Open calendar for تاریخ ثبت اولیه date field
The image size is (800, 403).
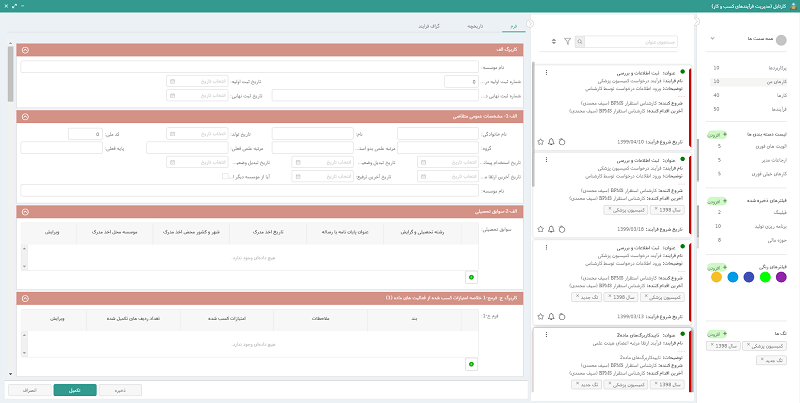pyautogui.click(x=172, y=82)
